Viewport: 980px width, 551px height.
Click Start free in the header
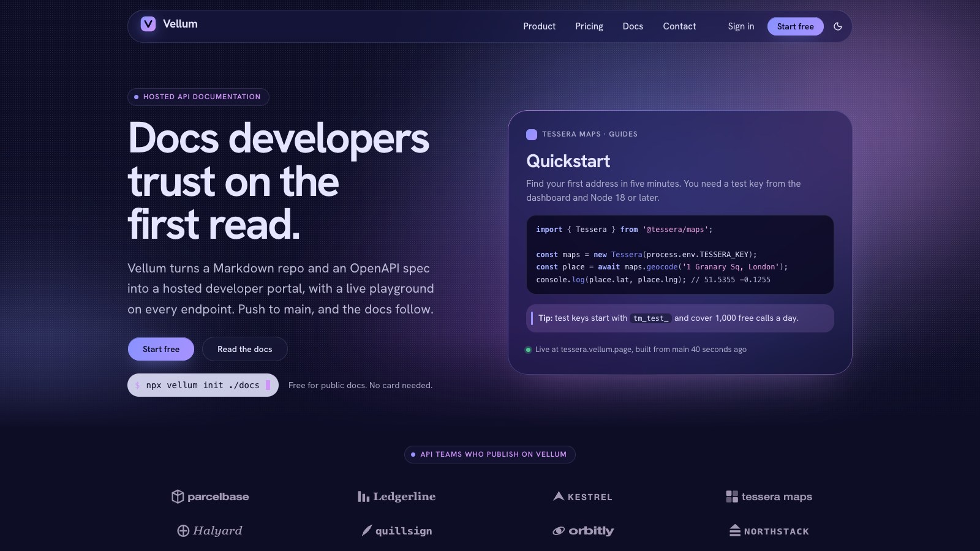pyautogui.click(x=796, y=26)
